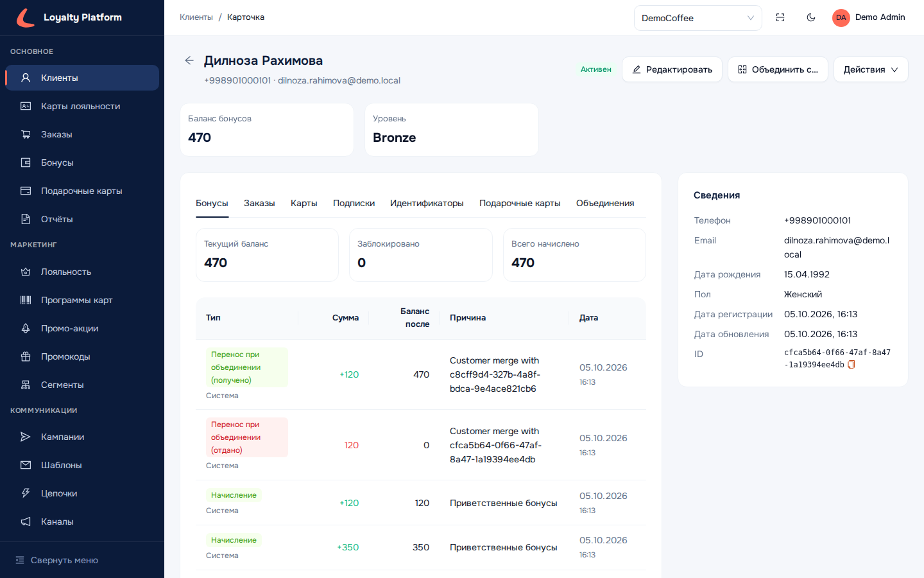
Task: Open the Идентификаторы tab
Action: [x=427, y=203]
